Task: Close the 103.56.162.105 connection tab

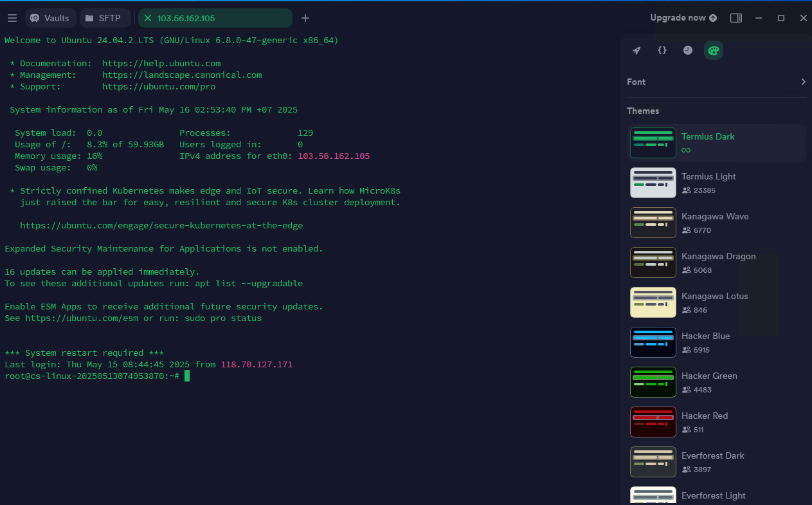Action: (x=148, y=18)
